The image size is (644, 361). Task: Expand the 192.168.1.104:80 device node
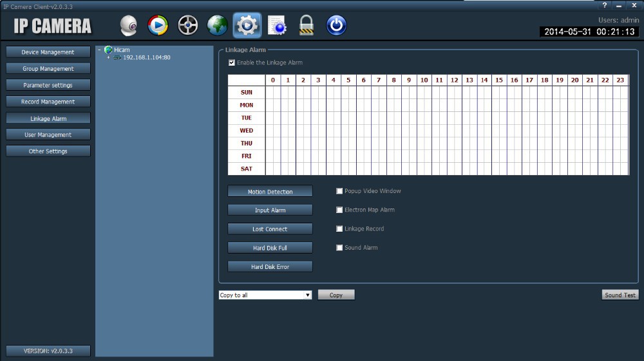(x=108, y=57)
